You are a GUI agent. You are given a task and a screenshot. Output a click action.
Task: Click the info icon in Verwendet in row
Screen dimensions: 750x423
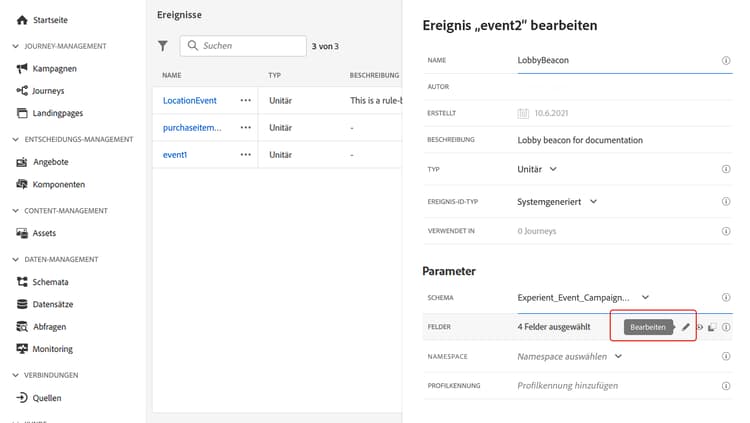point(726,231)
